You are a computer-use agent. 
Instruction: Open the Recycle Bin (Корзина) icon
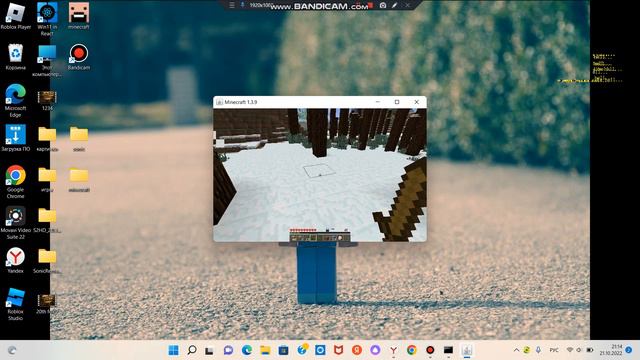(x=16, y=56)
